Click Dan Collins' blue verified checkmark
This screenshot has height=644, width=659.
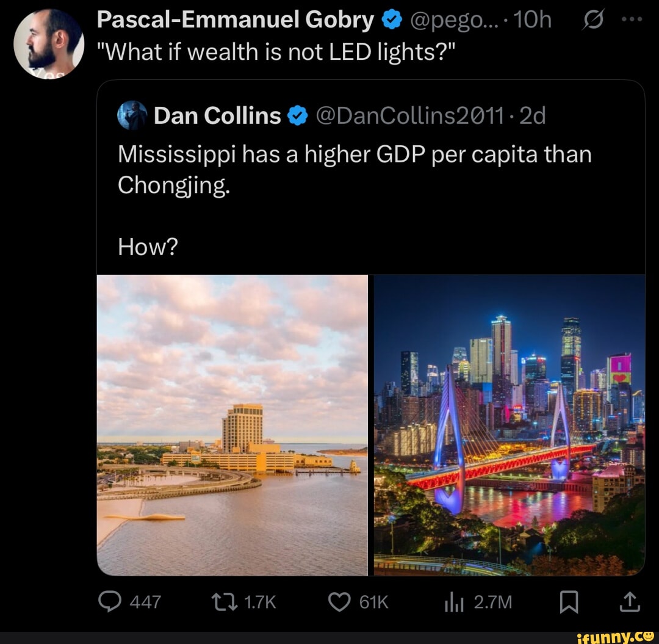tap(297, 115)
